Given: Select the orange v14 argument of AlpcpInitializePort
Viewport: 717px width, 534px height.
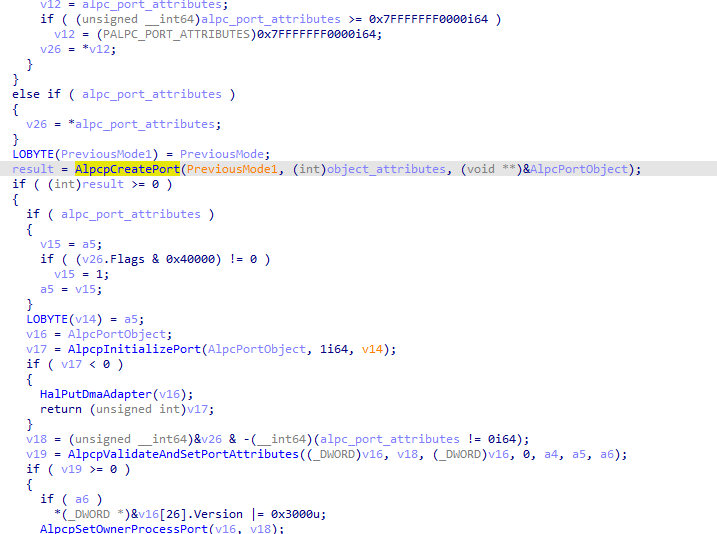Looking at the screenshot, I should tap(372, 349).
